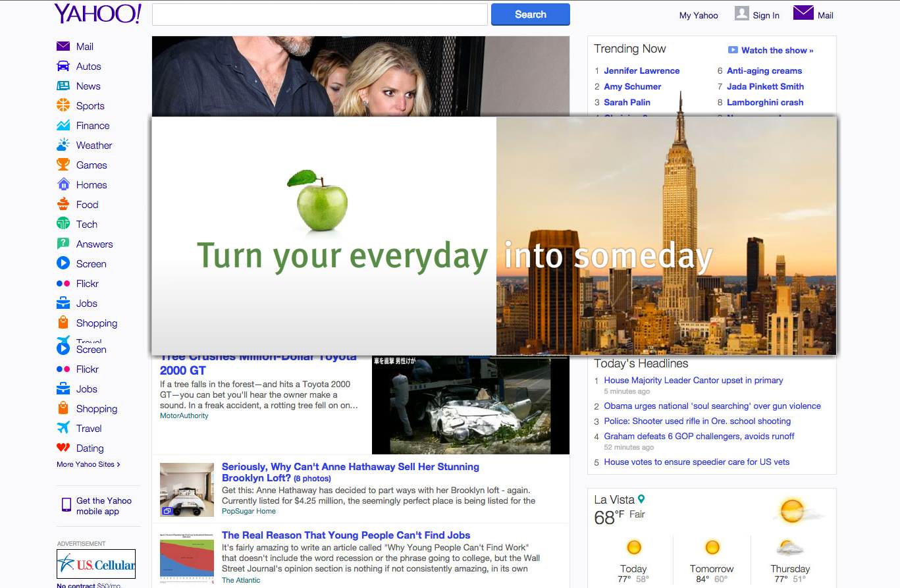Open the Food cupcake icon
This screenshot has height=588, width=900.
[x=63, y=204]
